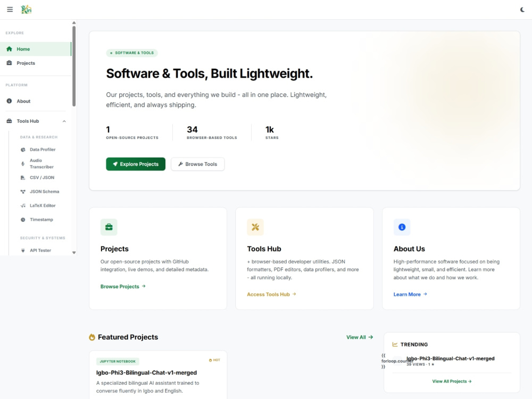The height and width of the screenshot is (399, 532).
Task: Open About page from sidebar
Action: pyautogui.click(x=36, y=101)
